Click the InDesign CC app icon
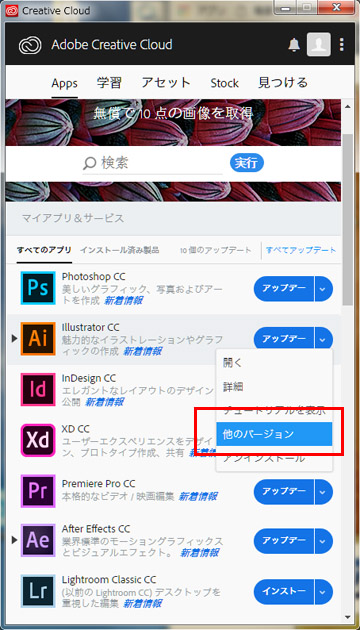Image resolution: width=360 pixels, height=630 pixels. click(x=38, y=389)
